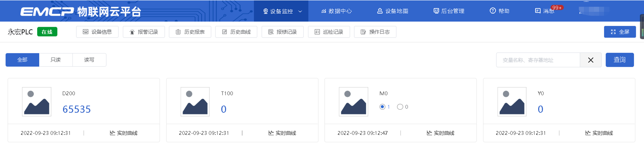The width and height of the screenshot is (644, 150).
Task: Click the 设备地图 person icon
Action: (x=380, y=11)
